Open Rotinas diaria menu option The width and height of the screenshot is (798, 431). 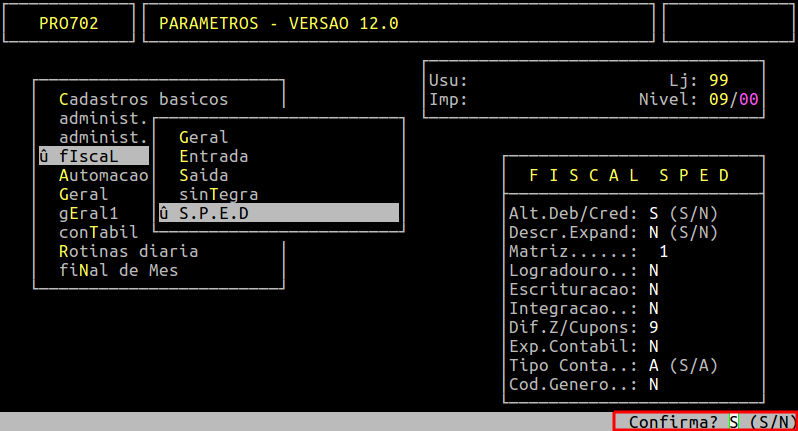(128, 251)
